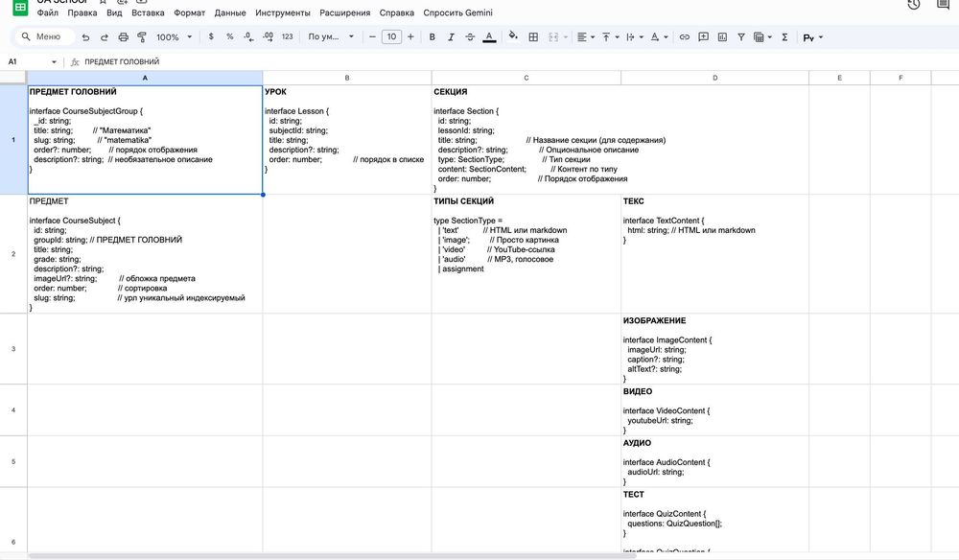Click the insert comment icon
Screen dimensions: 959x560
703,37
